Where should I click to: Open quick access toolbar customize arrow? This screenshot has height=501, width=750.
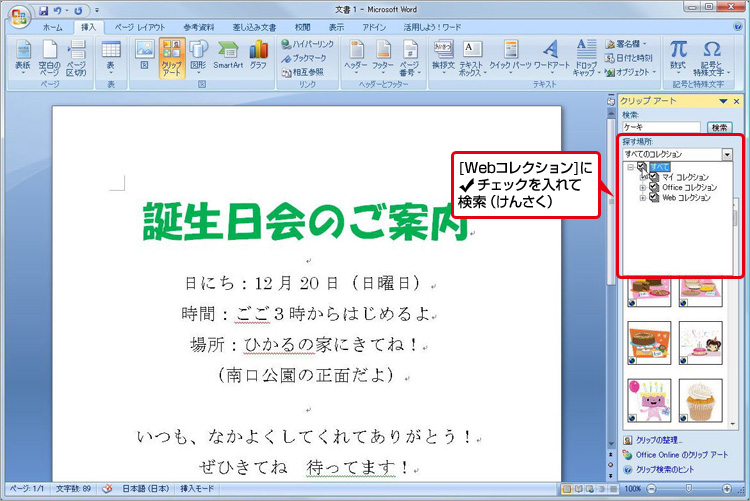pyautogui.click(x=97, y=10)
